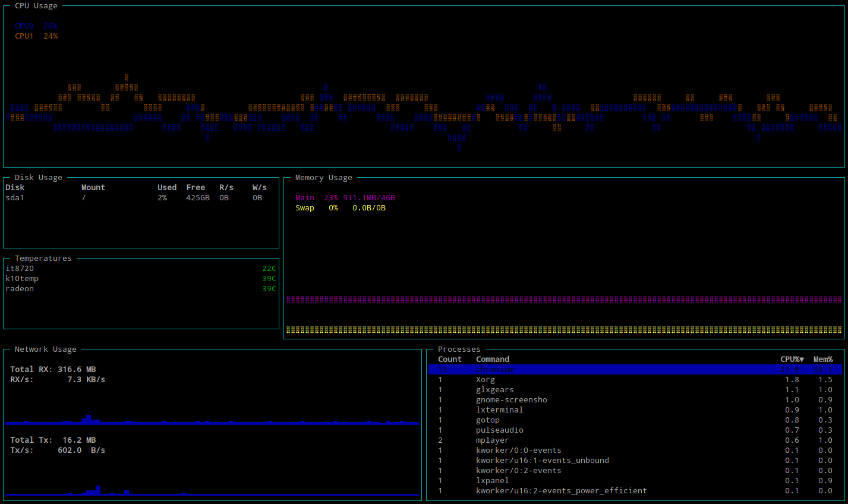The width and height of the screenshot is (848, 504).
Task: Click the Disk Usage panel title
Action: tap(39, 178)
